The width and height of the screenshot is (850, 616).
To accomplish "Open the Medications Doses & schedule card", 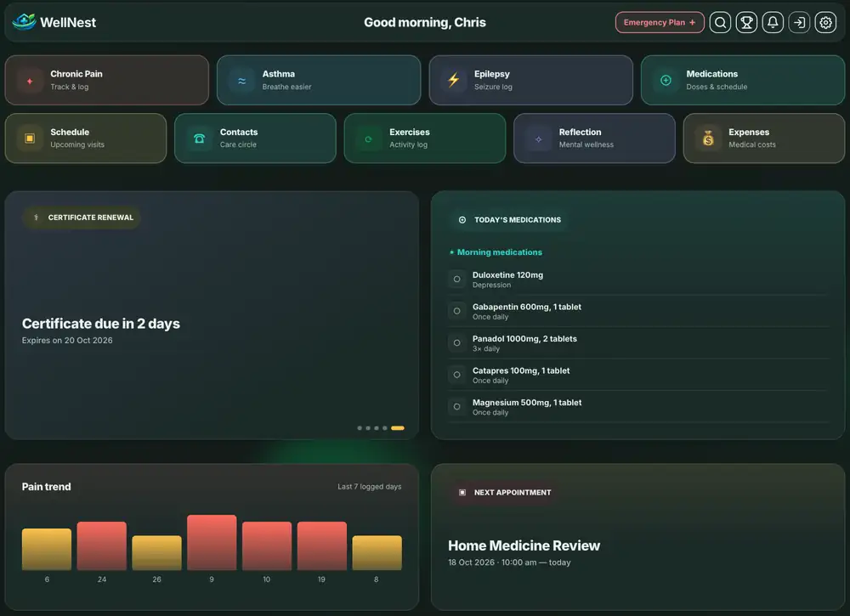I will tap(743, 80).
